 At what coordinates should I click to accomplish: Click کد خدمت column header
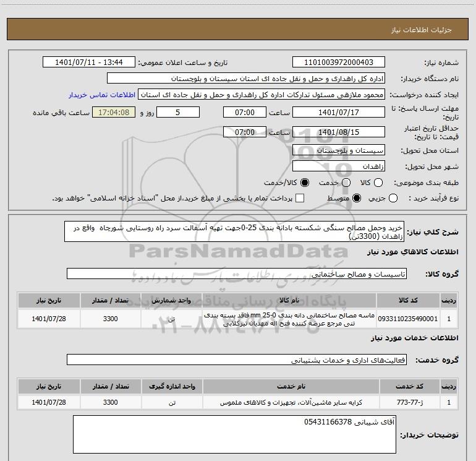coord(409,386)
